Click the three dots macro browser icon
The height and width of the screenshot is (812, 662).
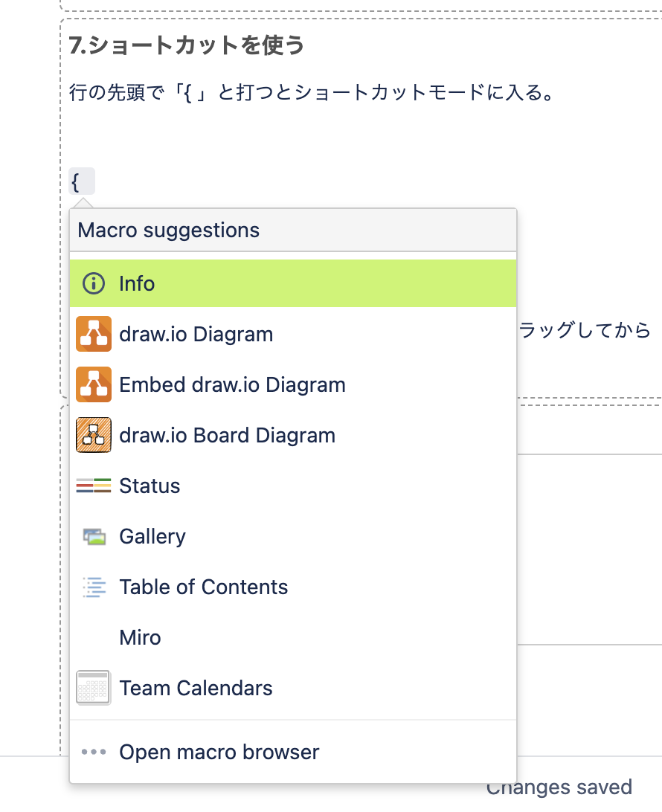94,752
